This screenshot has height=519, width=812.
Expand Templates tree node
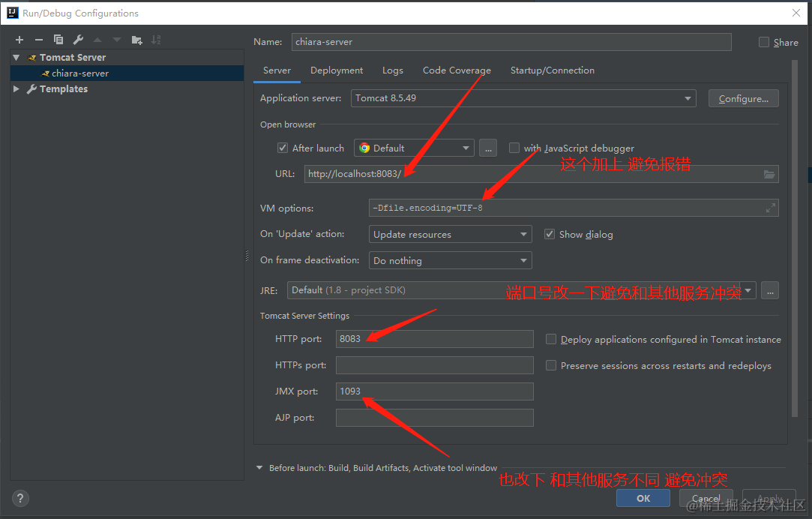click(16, 89)
